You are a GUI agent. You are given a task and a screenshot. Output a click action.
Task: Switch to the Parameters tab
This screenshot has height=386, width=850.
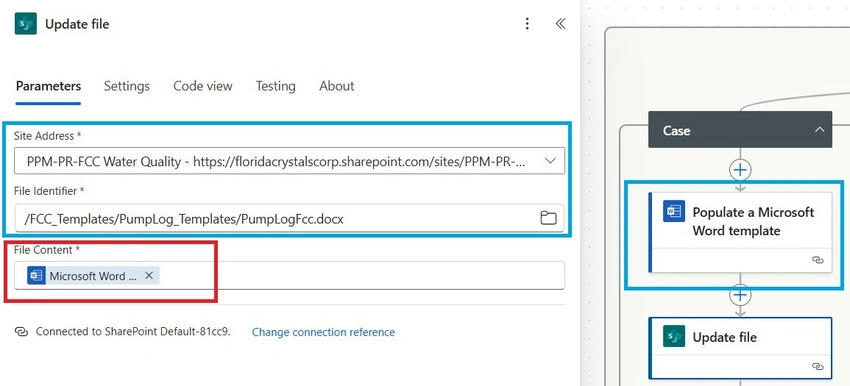point(48,86)
